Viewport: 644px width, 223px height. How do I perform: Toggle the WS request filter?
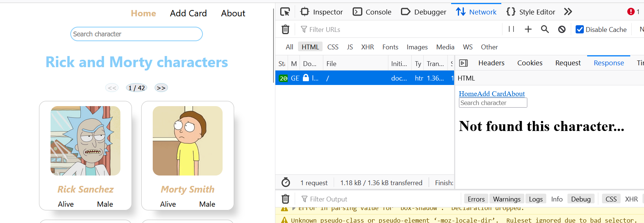pyautogui.click(x=468, y=47)
